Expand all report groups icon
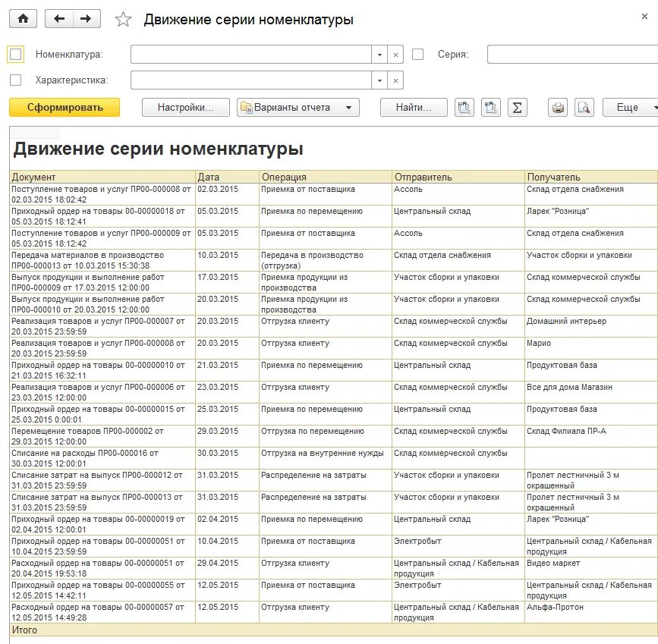Image resolution: width=658 pixels, height=644 pixels. coord(490,108)
